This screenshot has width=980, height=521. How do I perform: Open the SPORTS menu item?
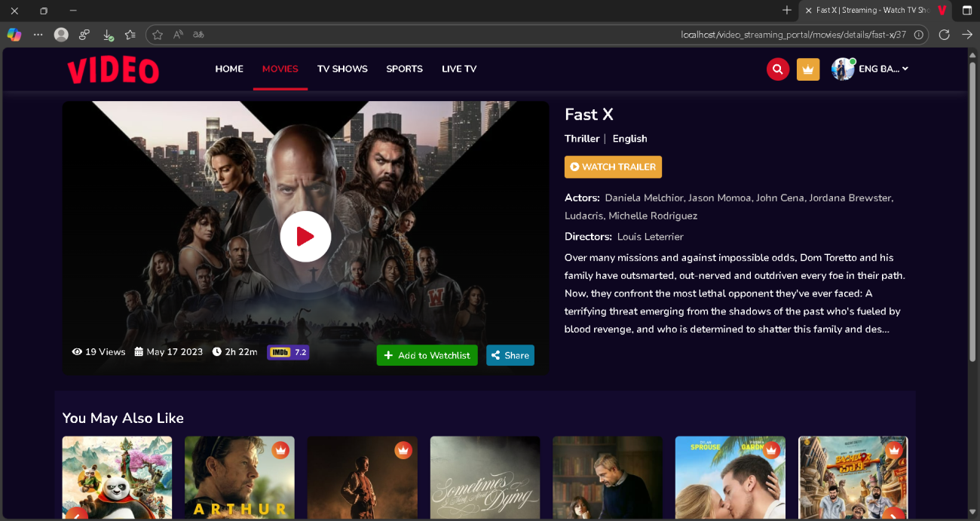pyautogui.click(x=404, y=69)
